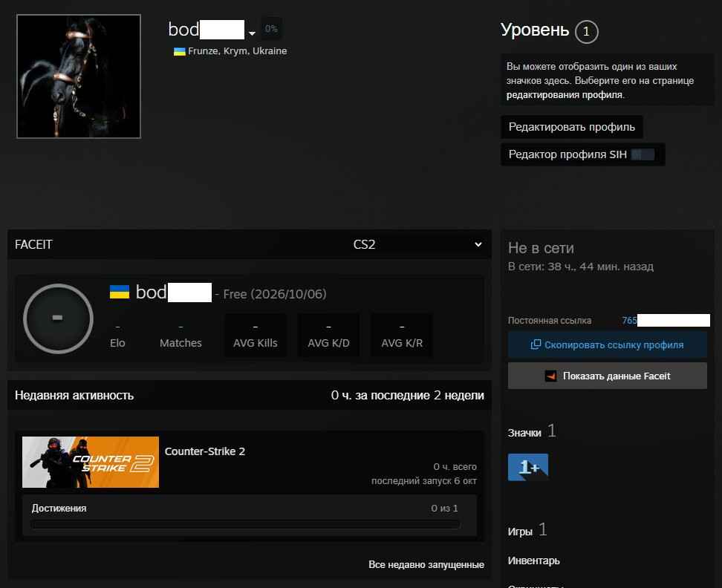
Task: Click the Уровень level heading
Action: (x=535, y=30)
